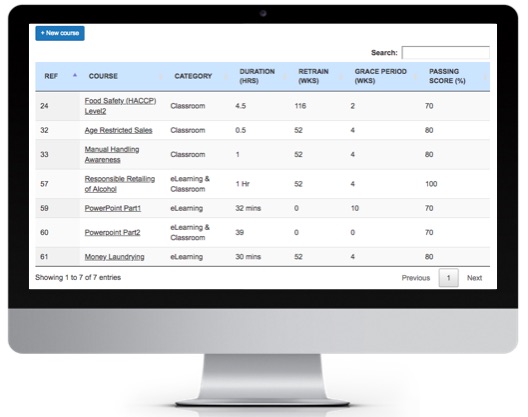Image resolution: width=528 pixels, height=417 pixels.
Task: Sort by RETRAIN (WKS) column header
Action: click(x=313, y=76)
